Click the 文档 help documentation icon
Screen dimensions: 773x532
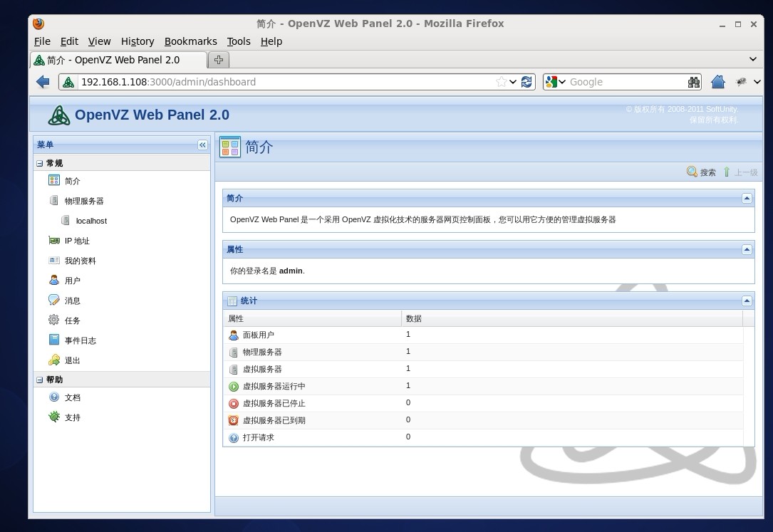pos(54,397)
